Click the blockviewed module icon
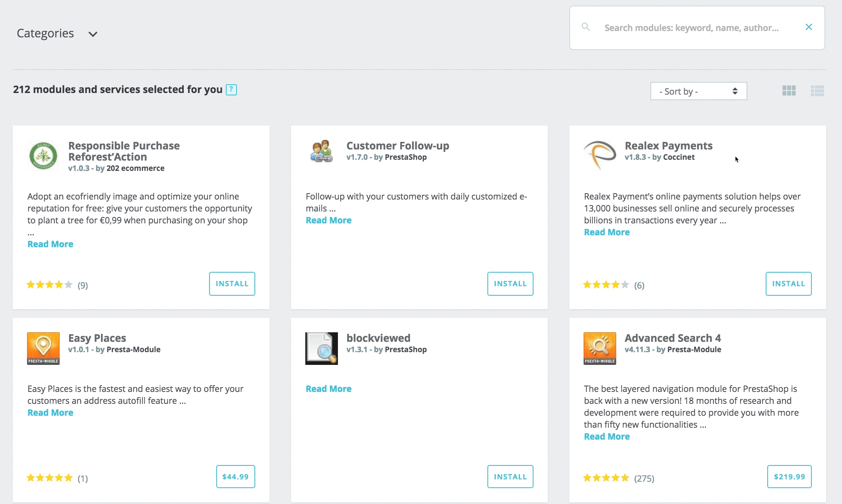The image size is (842, 504). (322, 349)
